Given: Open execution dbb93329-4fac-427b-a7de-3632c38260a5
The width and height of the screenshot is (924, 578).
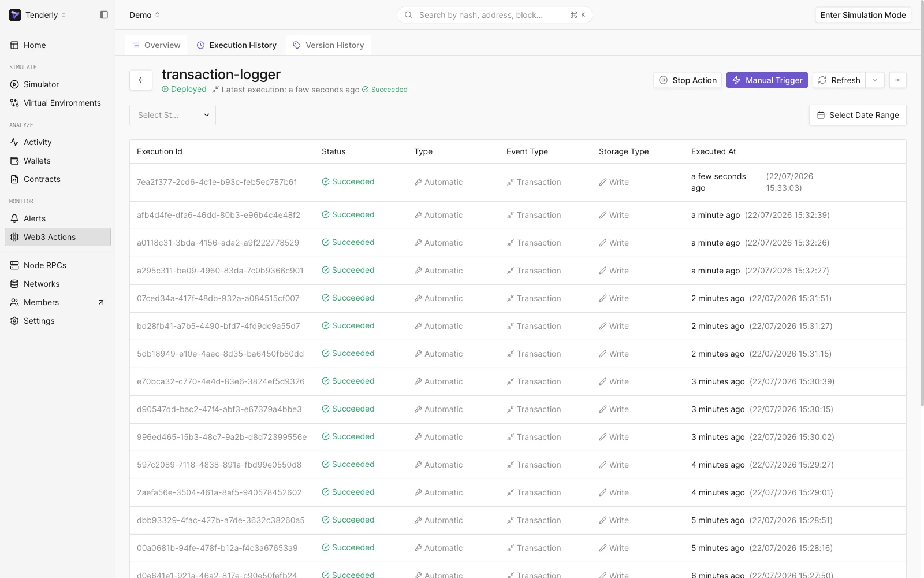Looking at the screenshot, I should (221, 520).
